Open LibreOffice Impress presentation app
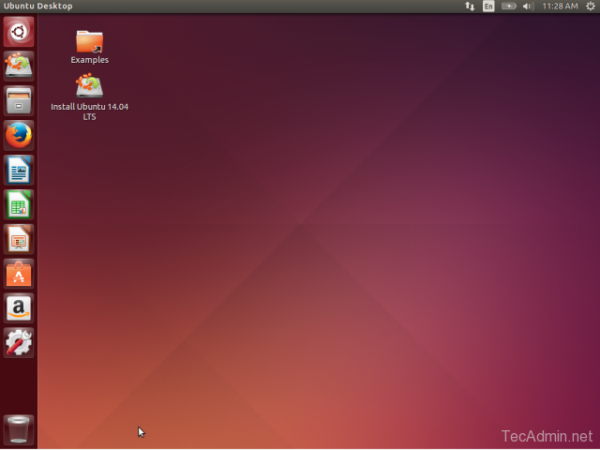Screen dimensions: 600x450 [19, 239]
